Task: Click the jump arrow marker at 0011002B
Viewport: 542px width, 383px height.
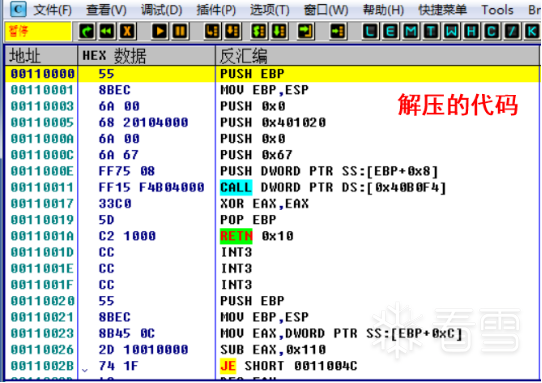Action: 85,370
